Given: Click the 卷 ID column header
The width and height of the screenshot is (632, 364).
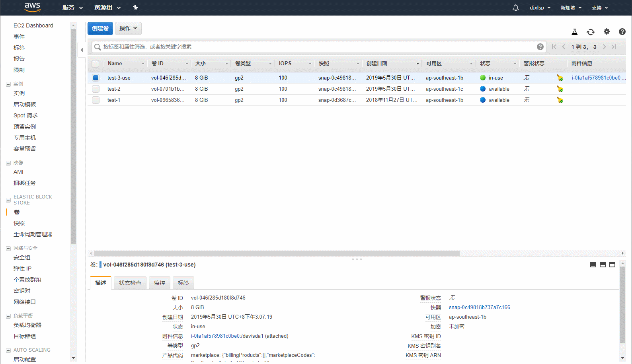Looking at the screenshot, I should [x=170, y=63].
